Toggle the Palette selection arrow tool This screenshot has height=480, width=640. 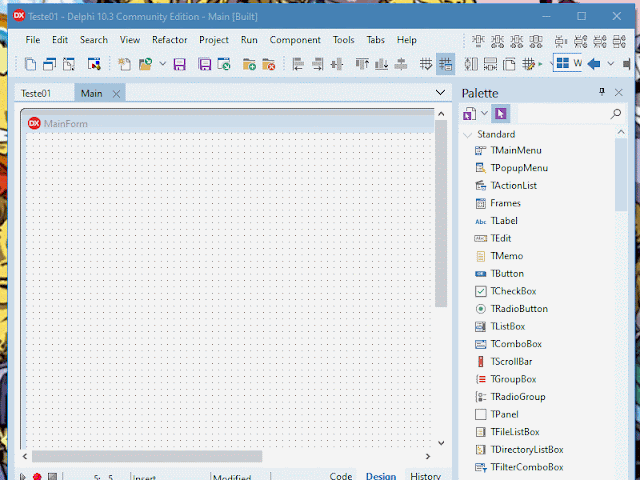pyautogui.click(x=500, y=114)
